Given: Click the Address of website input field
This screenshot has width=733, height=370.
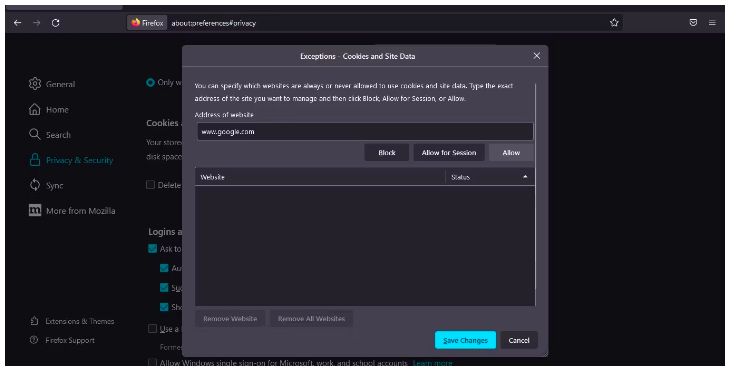Looking at the screenshot, I should [x=365, y=131].
